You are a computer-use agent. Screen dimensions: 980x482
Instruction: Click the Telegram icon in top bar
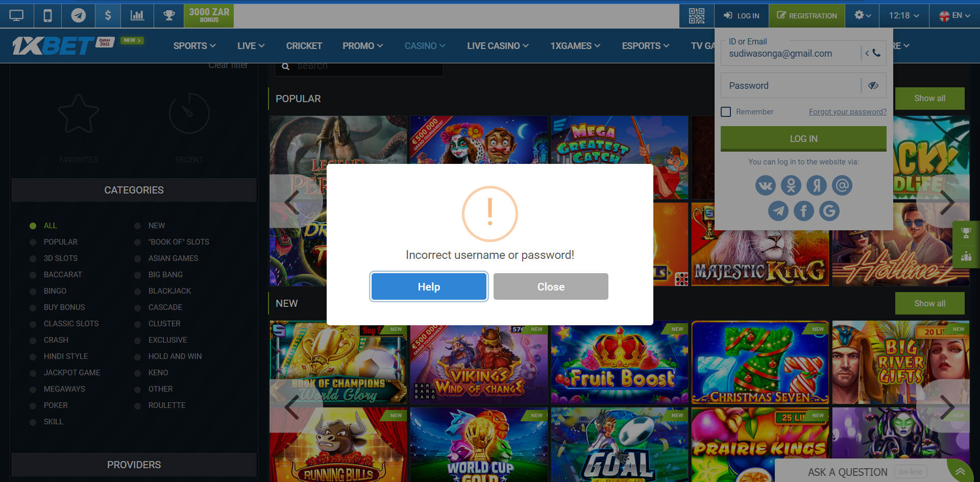pos(78,16)
